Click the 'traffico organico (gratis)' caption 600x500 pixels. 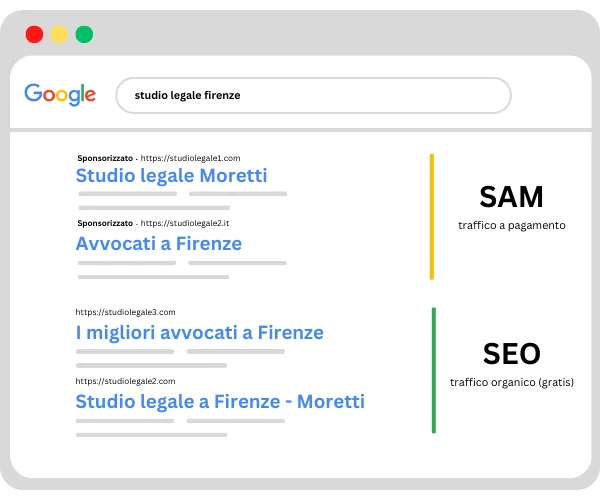512,383
